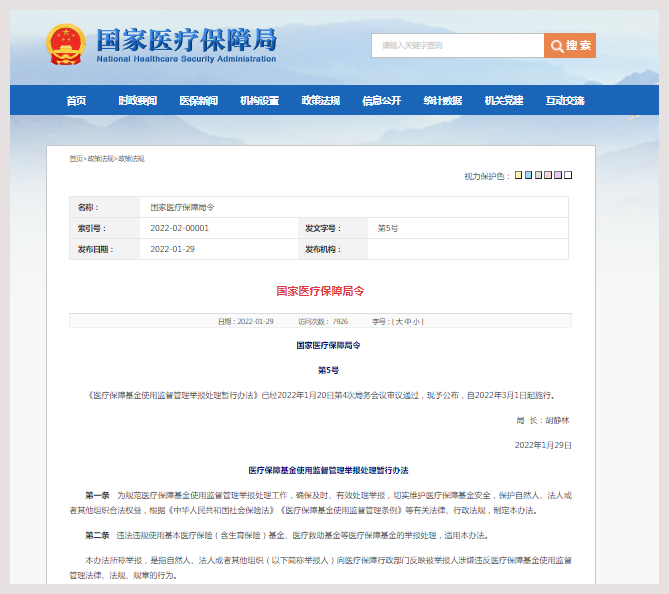Click the 首页 breadcrumb link

75,159
